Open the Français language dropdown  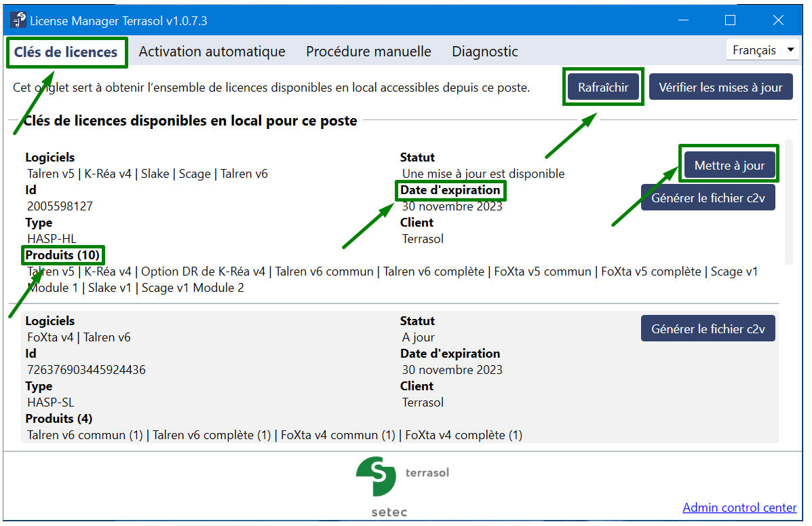762,50
